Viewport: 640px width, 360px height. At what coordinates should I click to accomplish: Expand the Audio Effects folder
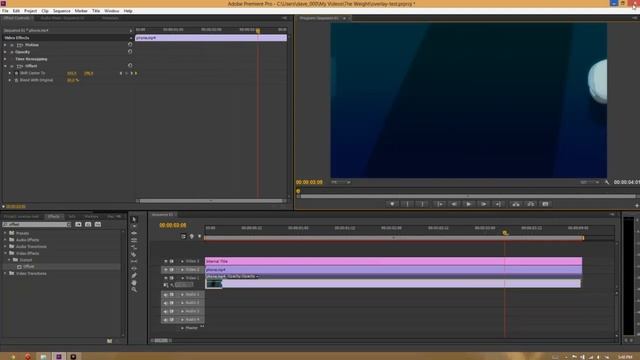click(5, 240)
